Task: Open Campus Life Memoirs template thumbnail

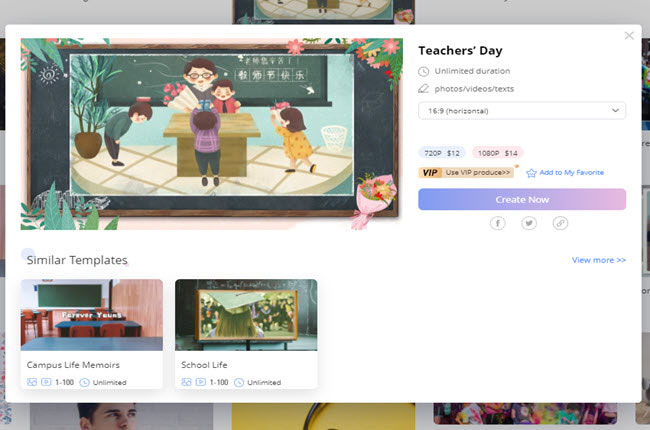Action: pos(92,315)
